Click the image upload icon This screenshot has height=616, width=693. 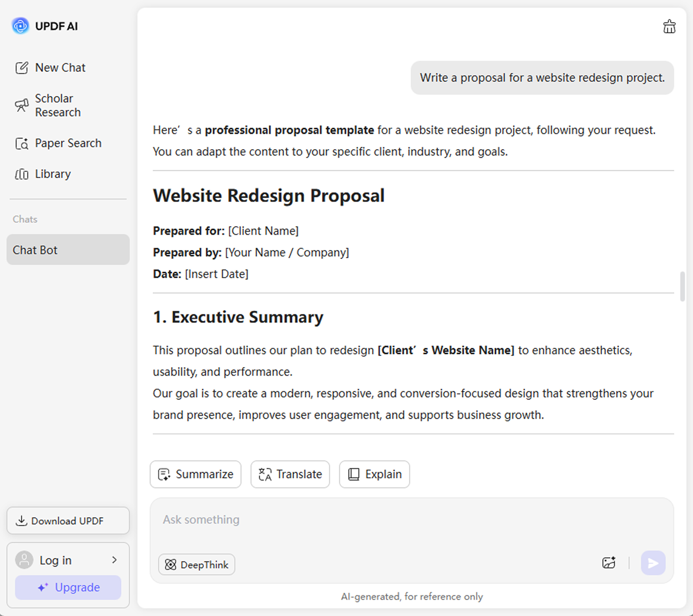coord(609,563)
